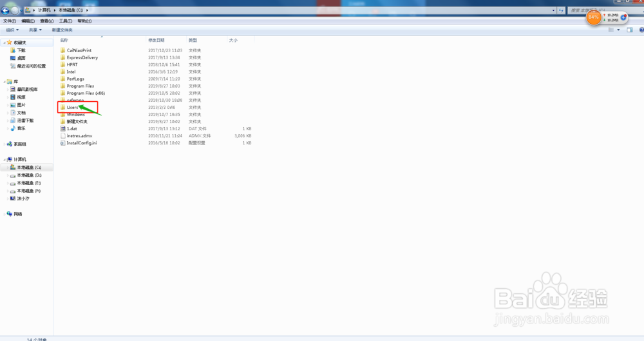Screen dimensions: 644x341
Task: Open the 工具(T) menu
Action: (65, 21)
